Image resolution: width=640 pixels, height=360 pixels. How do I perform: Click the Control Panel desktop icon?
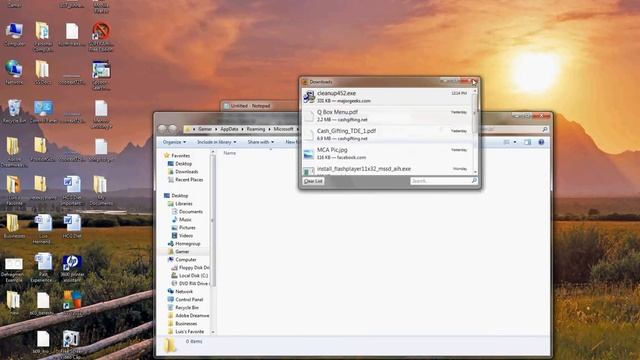tap(43, 111)
